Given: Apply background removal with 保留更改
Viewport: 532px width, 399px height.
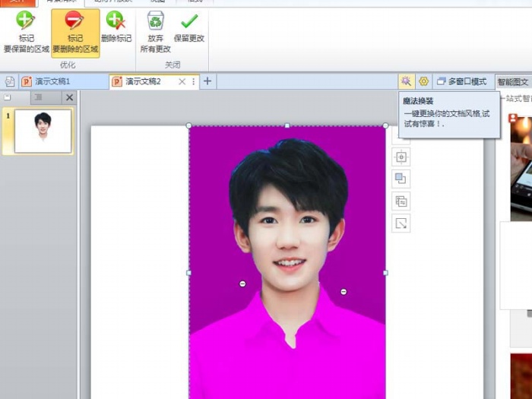Looking at the screenshot, I should pos(189,26).
